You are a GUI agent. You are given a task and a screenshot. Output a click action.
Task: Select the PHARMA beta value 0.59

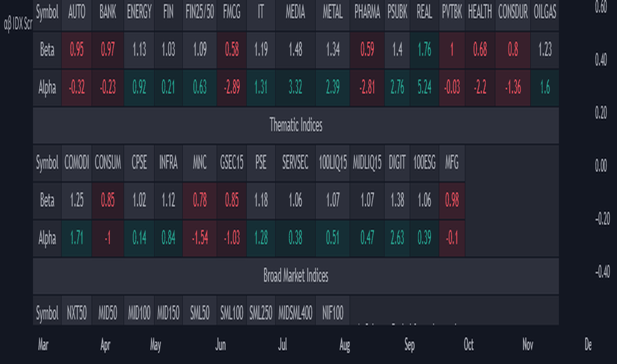[367, 50]
